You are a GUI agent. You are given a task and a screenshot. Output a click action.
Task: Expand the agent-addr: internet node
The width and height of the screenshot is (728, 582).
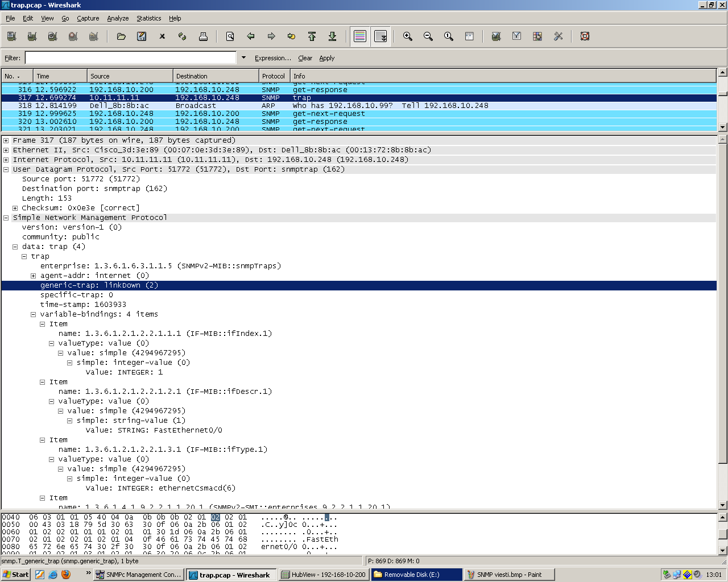coord(34,276)
